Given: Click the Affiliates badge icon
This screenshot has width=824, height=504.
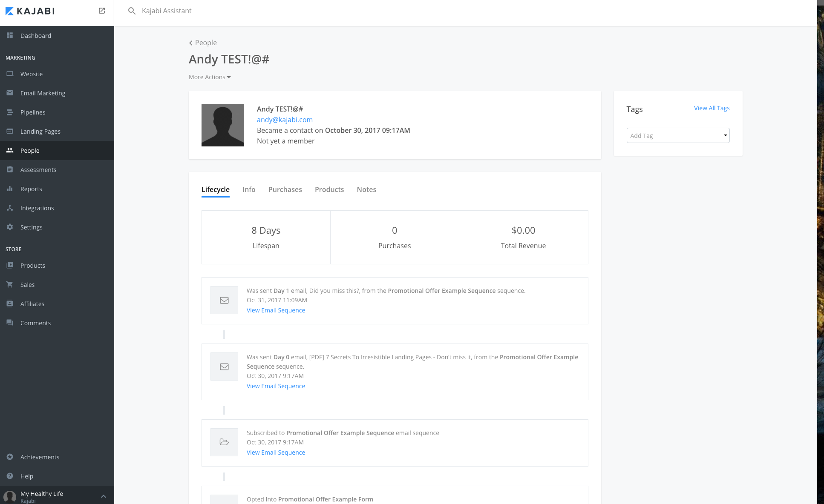Looking at the screenshot, I should pos(10,304).
